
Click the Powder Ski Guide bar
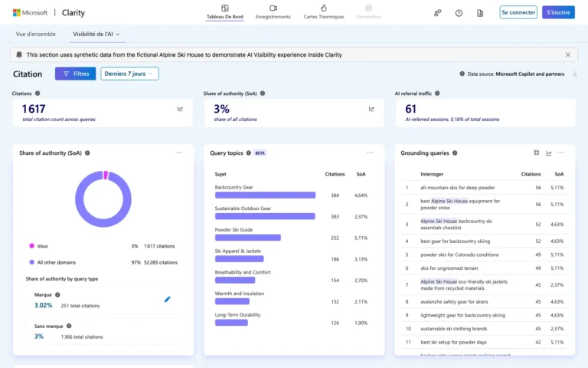pos(248,238)
